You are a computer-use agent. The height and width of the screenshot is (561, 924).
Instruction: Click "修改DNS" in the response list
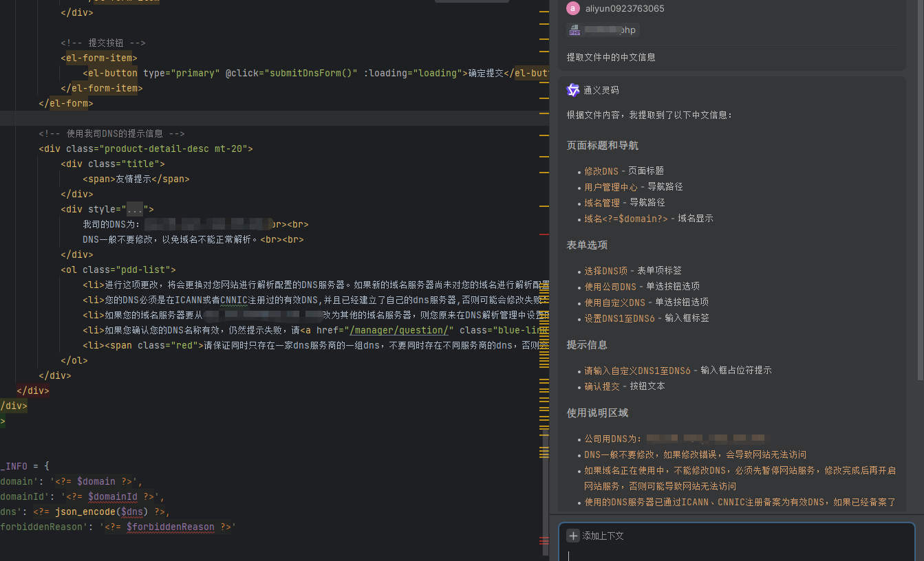click(x=601, y=170)
